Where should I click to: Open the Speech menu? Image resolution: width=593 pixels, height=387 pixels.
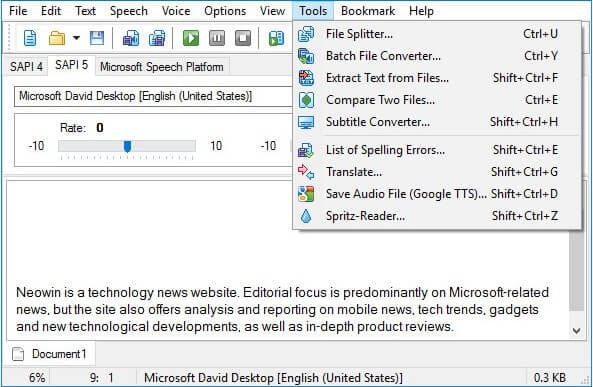pyautogui.click(x=129, y=11)
